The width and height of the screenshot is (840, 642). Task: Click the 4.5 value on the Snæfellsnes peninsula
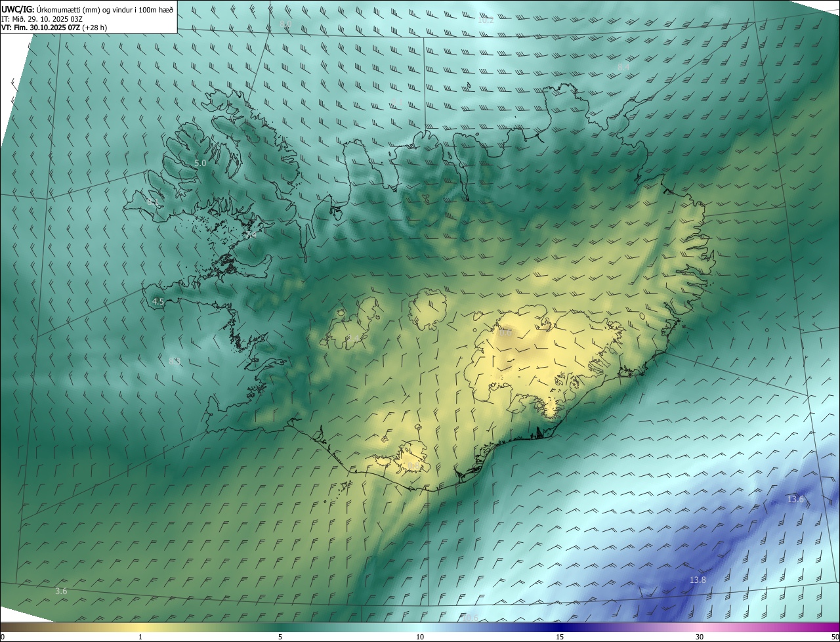(158, 302)
